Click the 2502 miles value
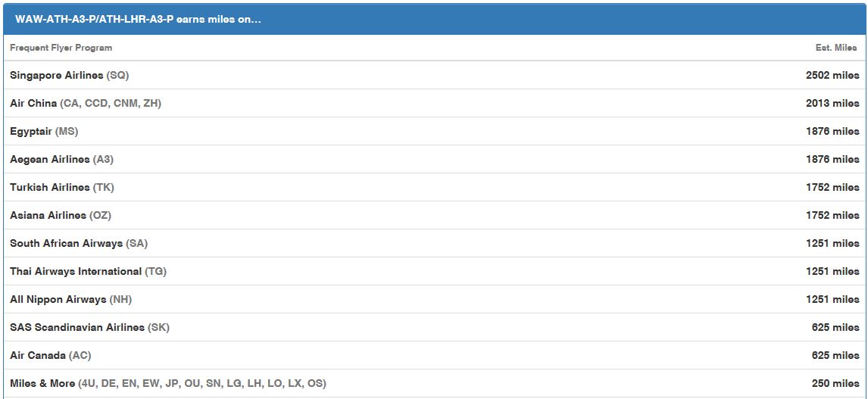868x399 pixels. pyautogui.click(x=832, y=75)
